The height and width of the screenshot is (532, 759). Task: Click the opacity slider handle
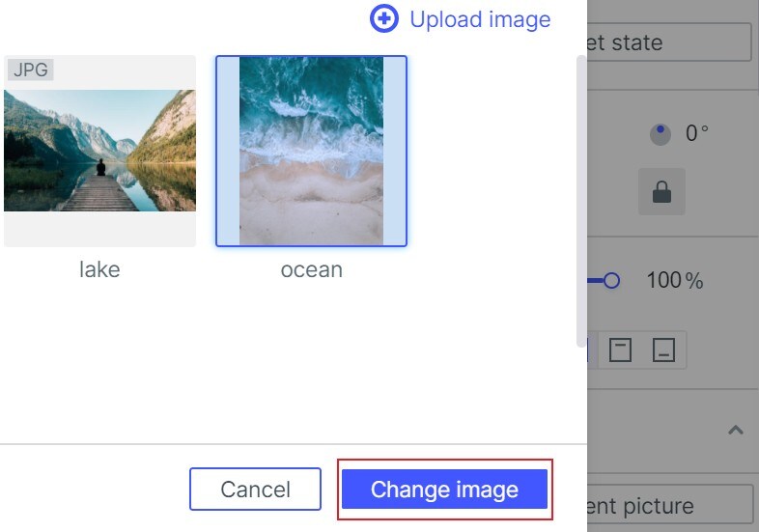pyautogui.click(x=610, y=281)
